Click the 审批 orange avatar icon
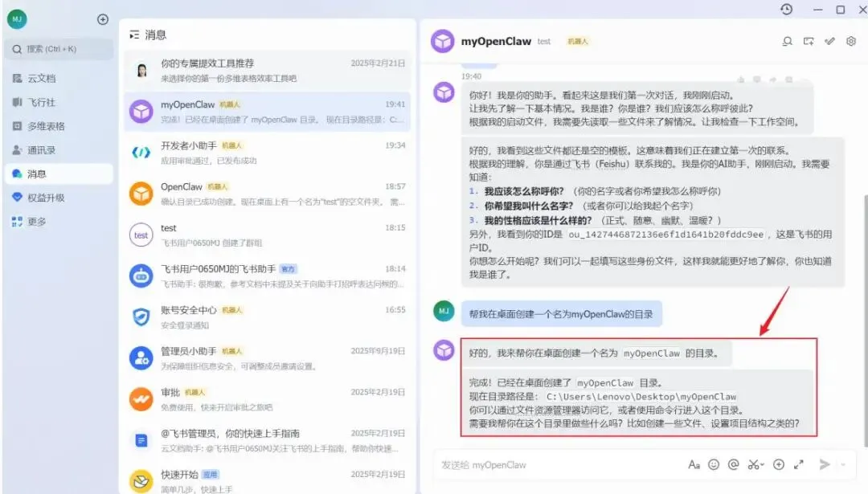Viewport: 868px width, 494px height. [x=141, y=399]
